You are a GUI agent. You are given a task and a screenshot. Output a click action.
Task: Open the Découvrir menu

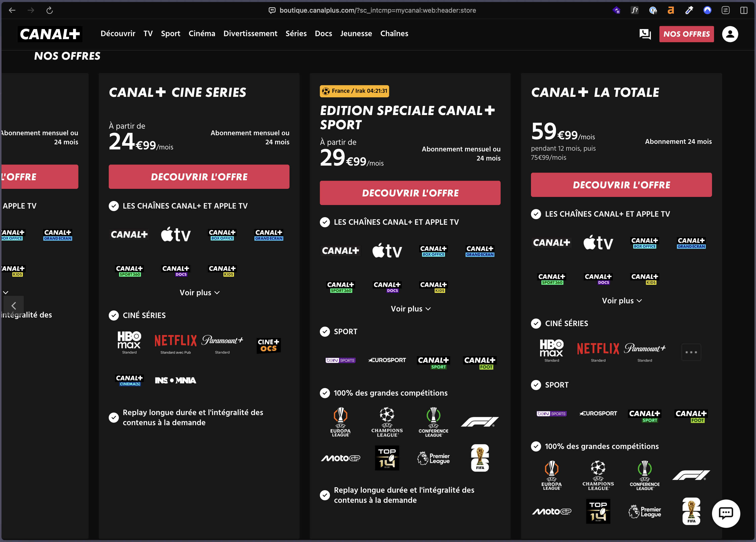pos(118,34)
